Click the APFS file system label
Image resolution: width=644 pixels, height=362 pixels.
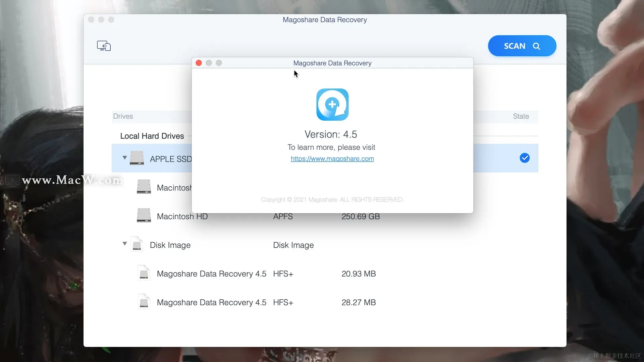pyautogui.click(x=283, y=217)
